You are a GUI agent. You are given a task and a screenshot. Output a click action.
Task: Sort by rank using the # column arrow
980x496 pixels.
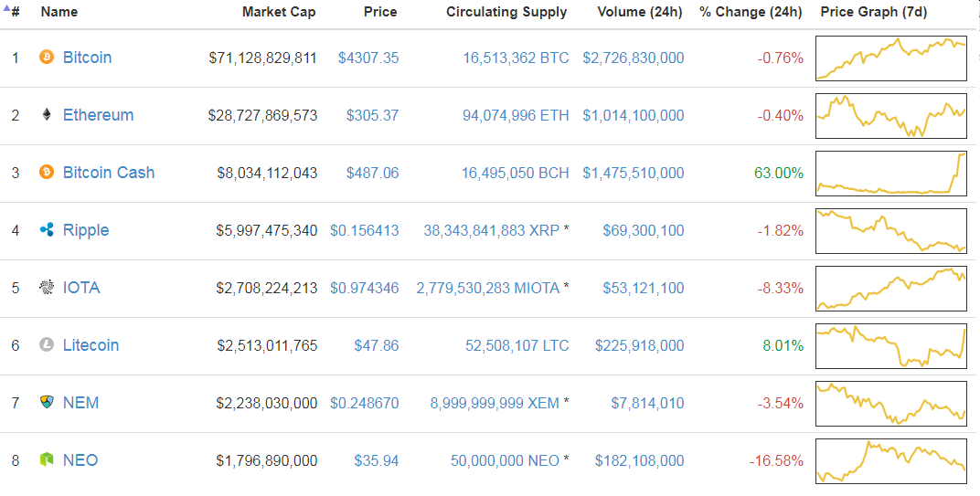11,11
